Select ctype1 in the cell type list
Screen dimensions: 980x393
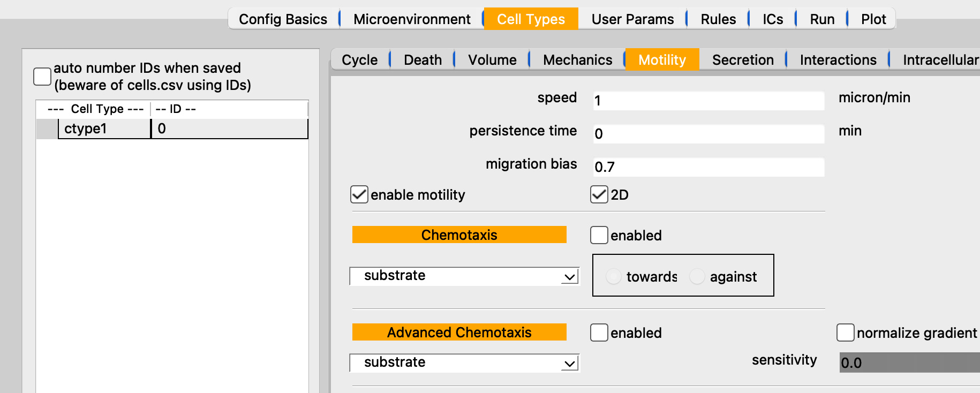click(104, 129)
